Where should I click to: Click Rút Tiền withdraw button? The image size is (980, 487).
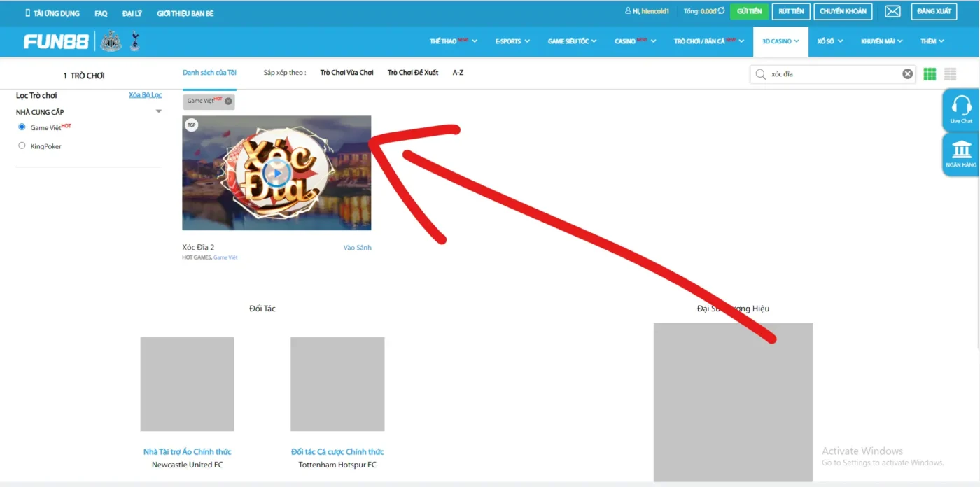791,12
